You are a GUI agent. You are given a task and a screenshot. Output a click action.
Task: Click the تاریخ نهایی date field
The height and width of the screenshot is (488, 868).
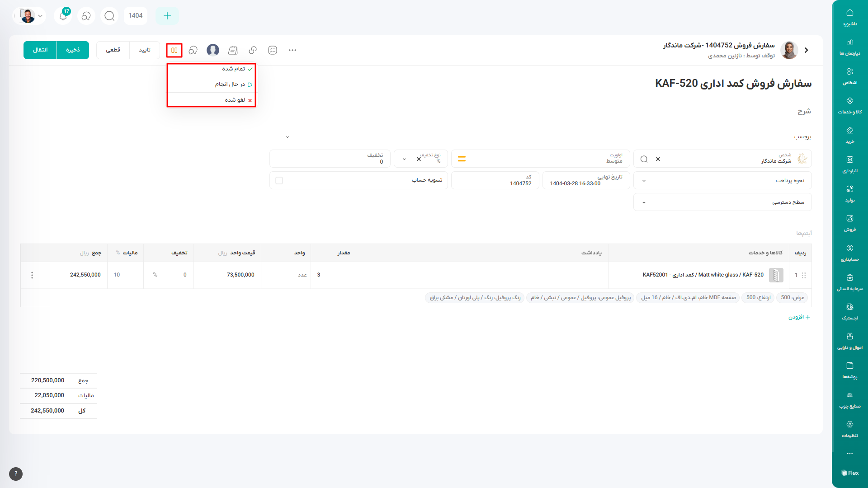click(x=586, y=180)
